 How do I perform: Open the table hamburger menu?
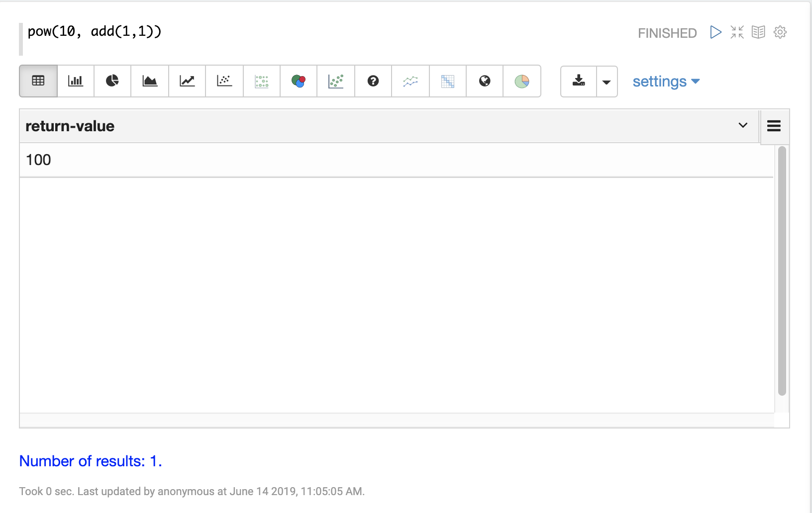774,126
